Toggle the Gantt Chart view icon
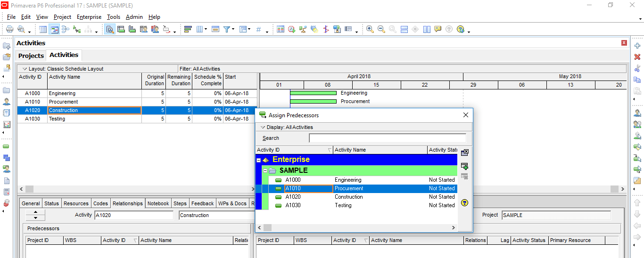Image resolution: width=644 pixels, height=258 pixels. tap(54, 29)
